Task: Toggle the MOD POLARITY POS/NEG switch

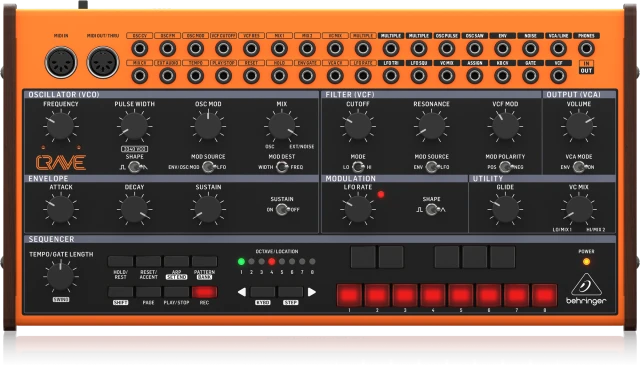Action: pyautogui.click(x=505, y=167)
